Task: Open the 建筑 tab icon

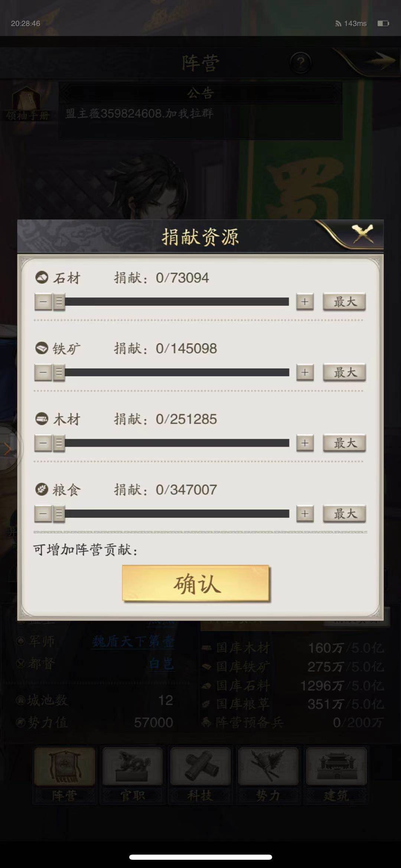Action: coord(336,766)
